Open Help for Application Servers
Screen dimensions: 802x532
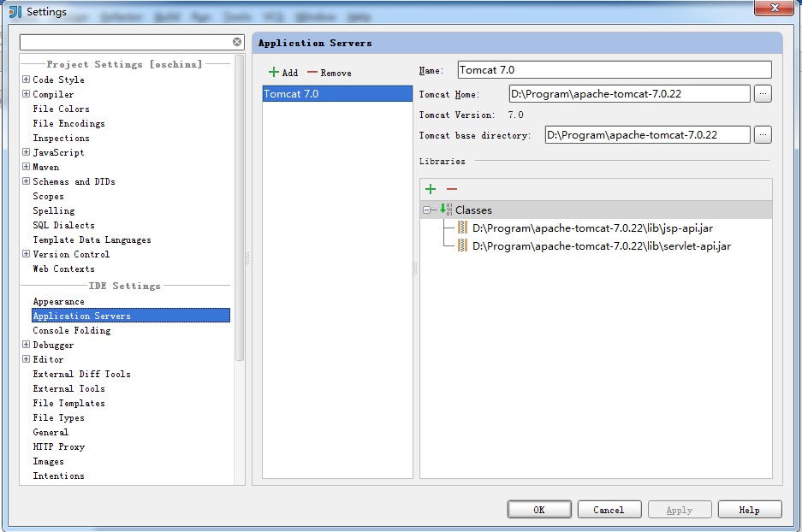click(750, 510)
